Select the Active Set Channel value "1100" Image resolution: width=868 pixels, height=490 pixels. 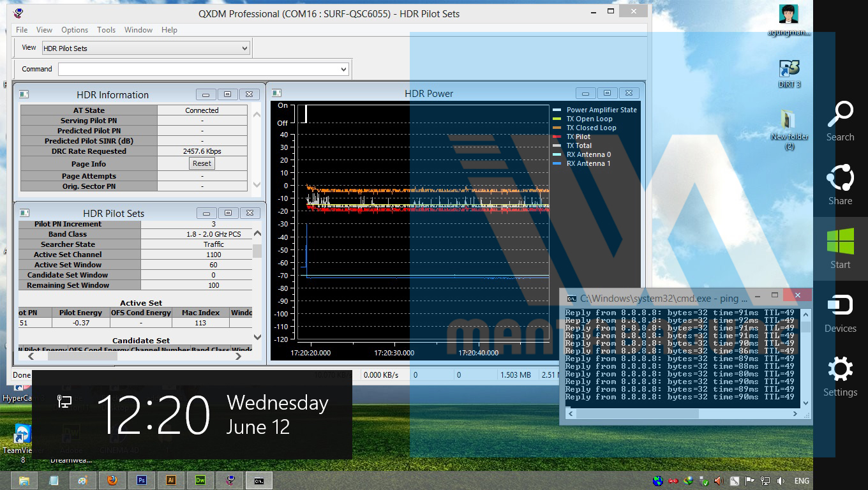pos(213,255)
